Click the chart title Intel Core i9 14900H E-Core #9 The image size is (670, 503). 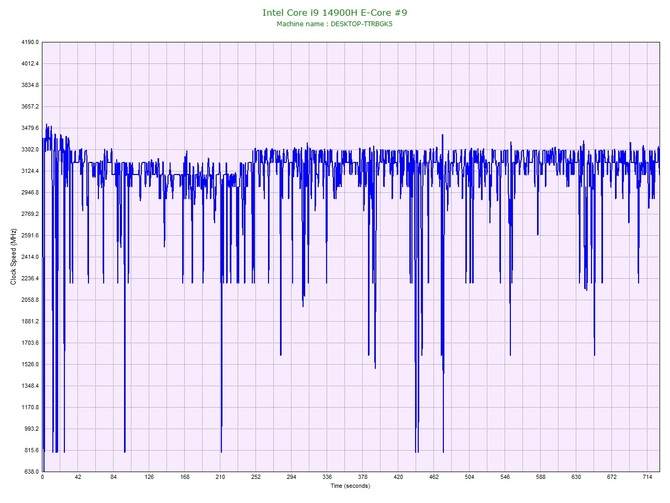click(x=335, y=12)
